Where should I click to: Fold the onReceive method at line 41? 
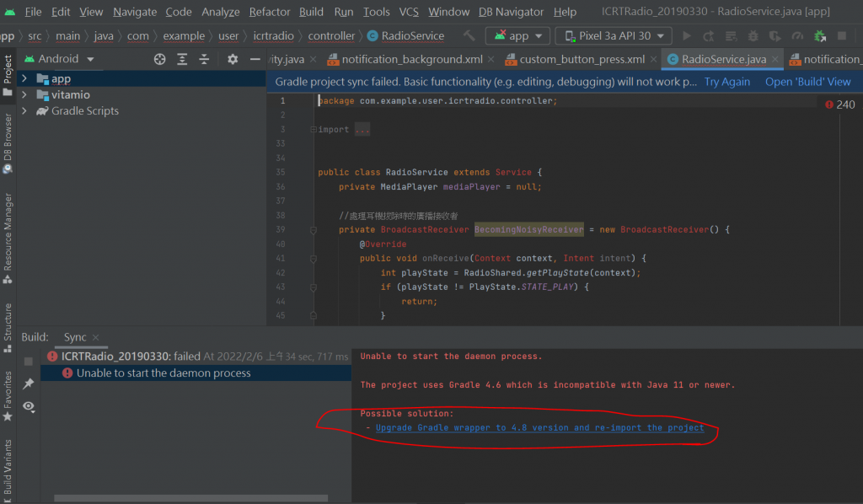[x=314, y=259]
